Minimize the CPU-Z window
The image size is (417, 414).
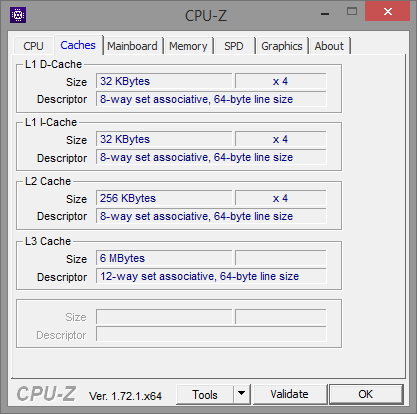click(325, 14)
